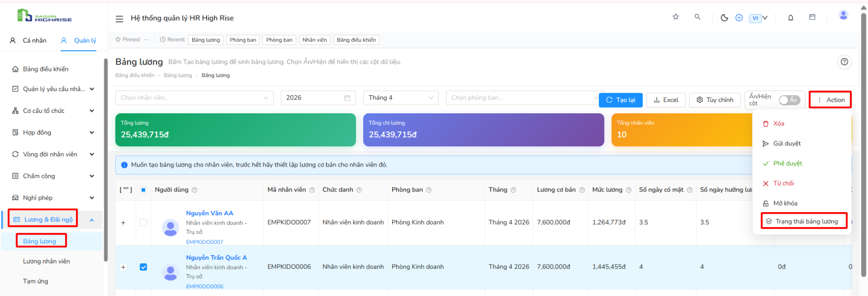The image size is (868, 296).
Task: Click avatar of Nguyễn Văn AA
Action: pos(171,228)
